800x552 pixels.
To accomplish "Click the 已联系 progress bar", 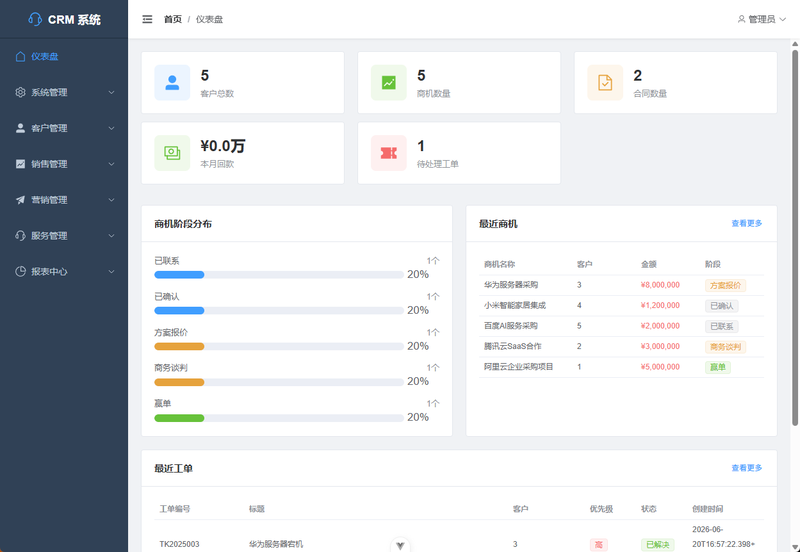I will pos(279,275).
